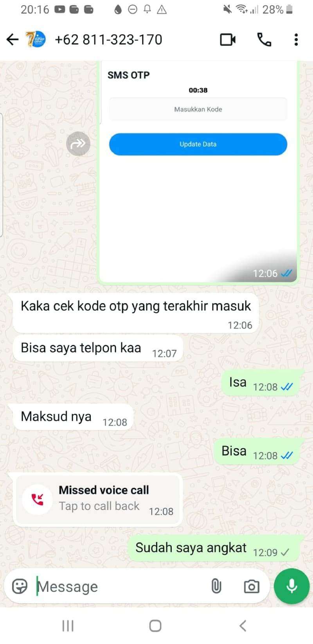The width and height of the screenshot is (313, 644).
Task: Open the camera from message bar
Action: (251, 586)
